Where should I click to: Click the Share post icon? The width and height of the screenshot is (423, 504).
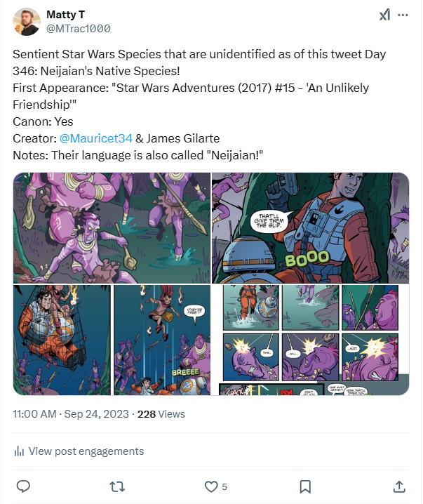click(398, 486)
